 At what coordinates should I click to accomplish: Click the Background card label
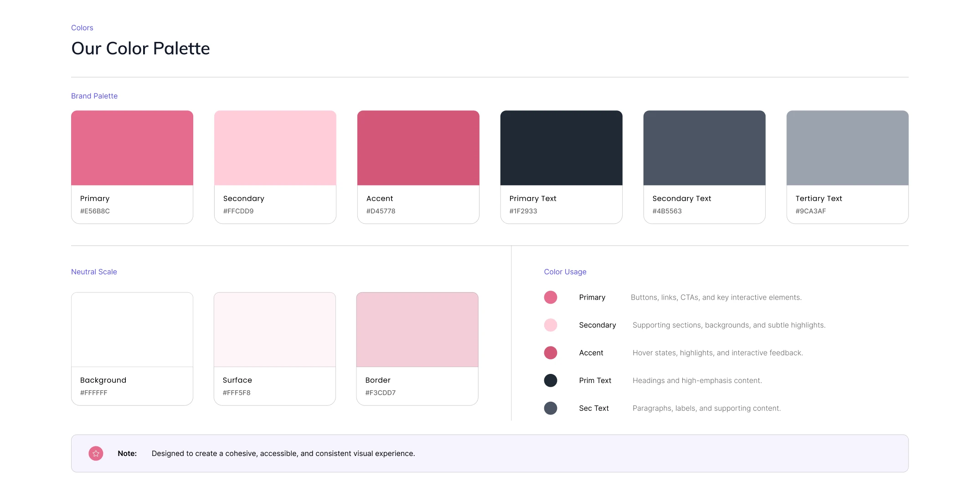point(103,380)
